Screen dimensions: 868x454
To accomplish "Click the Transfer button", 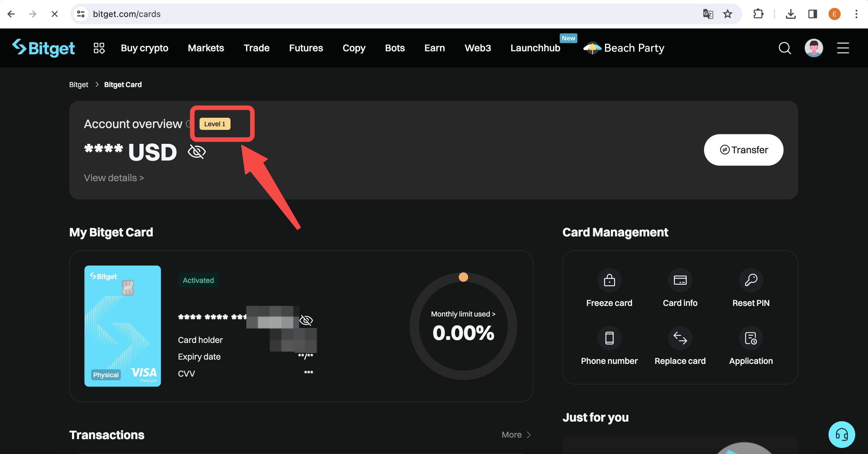I will click(743, 150).
